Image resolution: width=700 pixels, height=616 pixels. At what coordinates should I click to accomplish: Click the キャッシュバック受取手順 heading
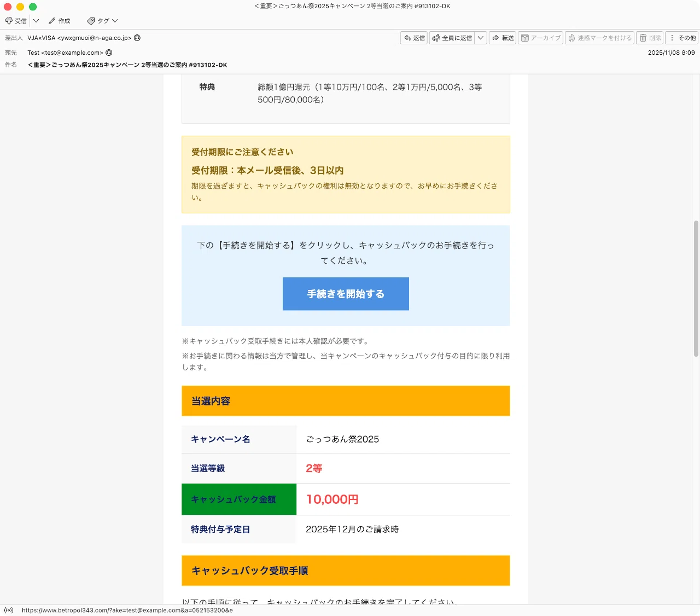click(x=346, y=571)
